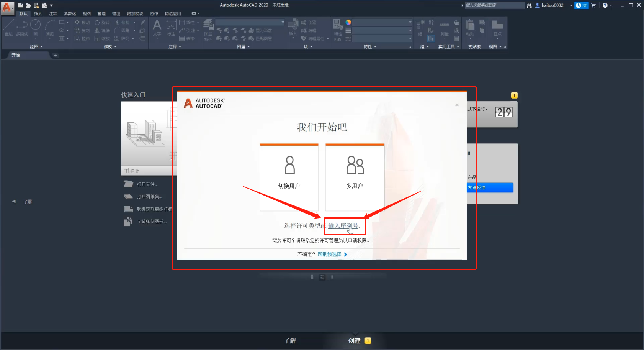Choose the 切换用户 license option
Viewport: 644px width, 350px height.
(x=289, y=177)
